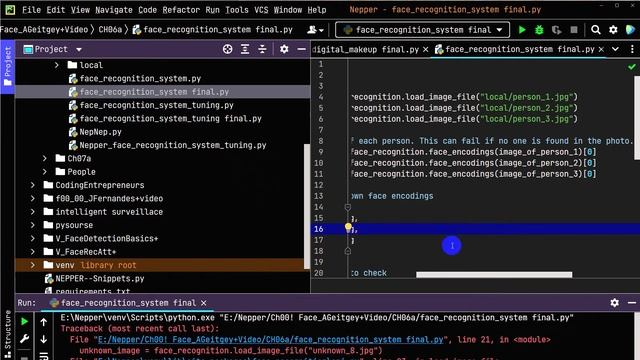
Task: Open the Window menu
Action: tap(288, 10)
